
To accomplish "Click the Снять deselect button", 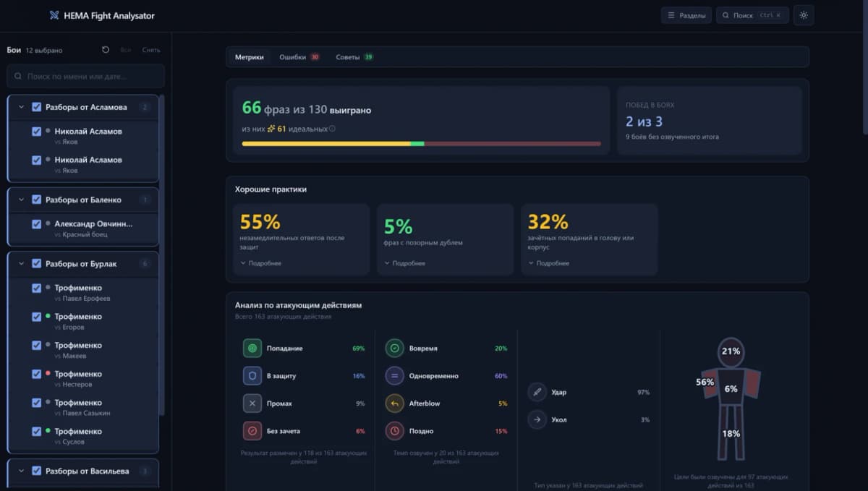I will (151, 50).
